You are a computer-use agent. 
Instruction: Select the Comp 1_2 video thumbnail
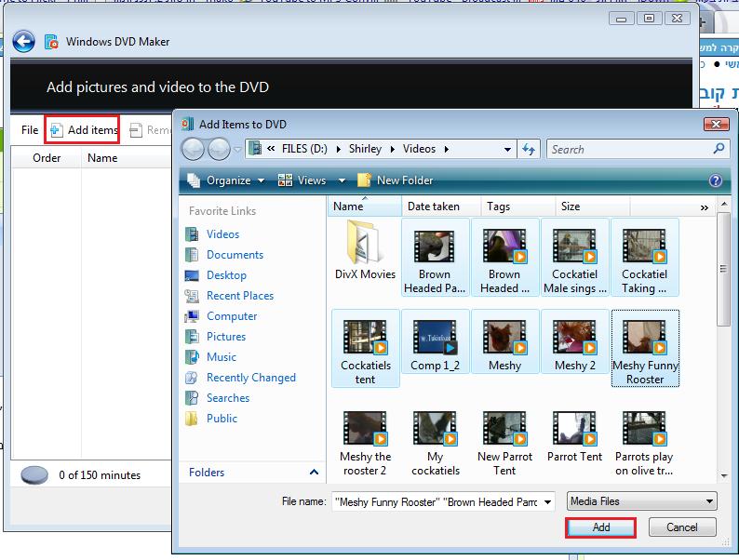(435, 345)
